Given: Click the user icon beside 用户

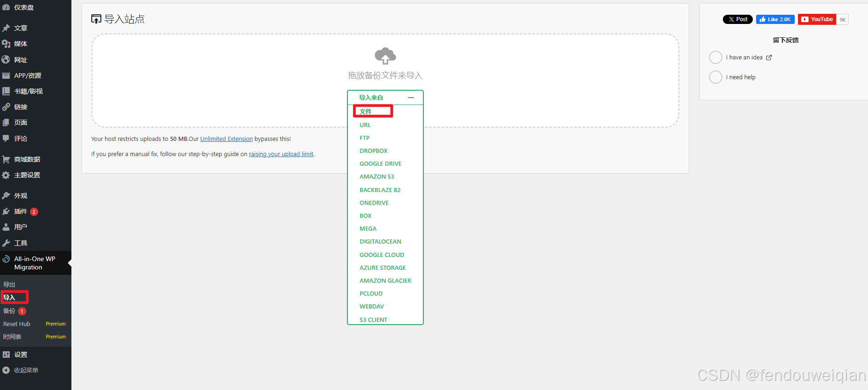Looking at the screenshot, I should pos(6,227).
